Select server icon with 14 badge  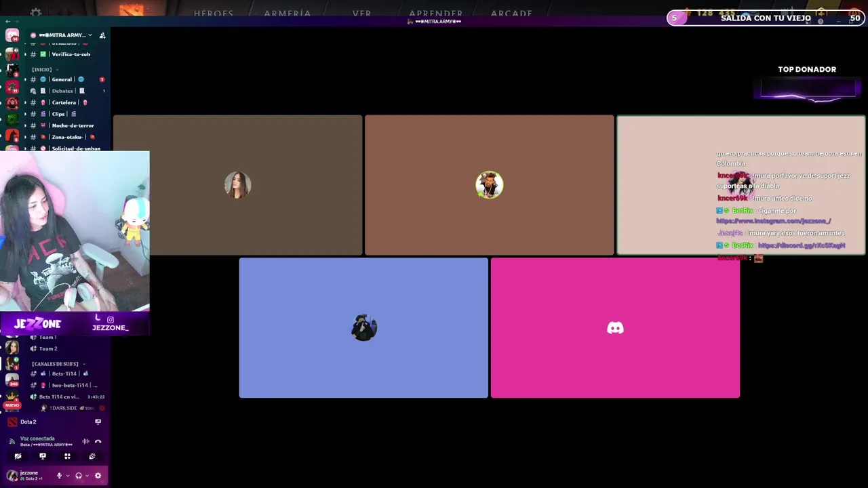(12, 36)
